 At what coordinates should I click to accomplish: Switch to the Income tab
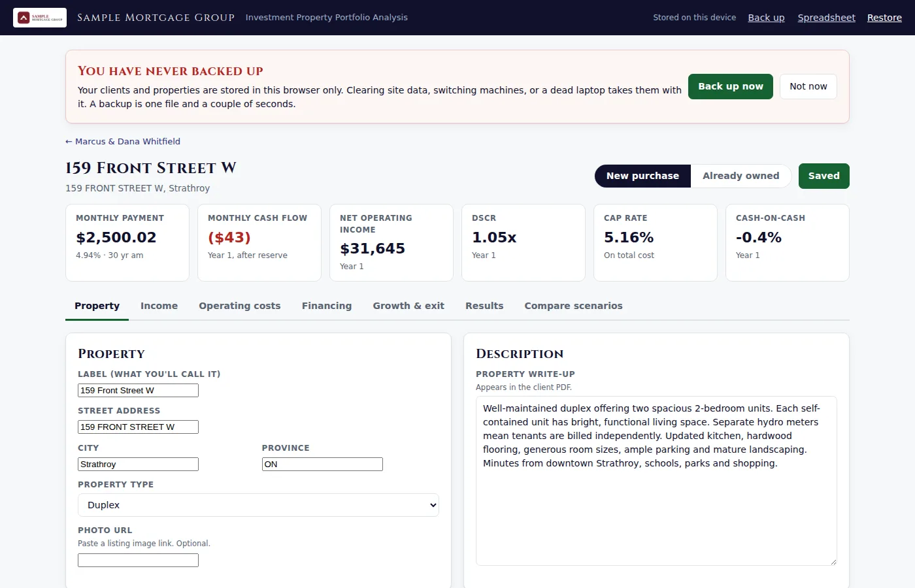[159, 306]
